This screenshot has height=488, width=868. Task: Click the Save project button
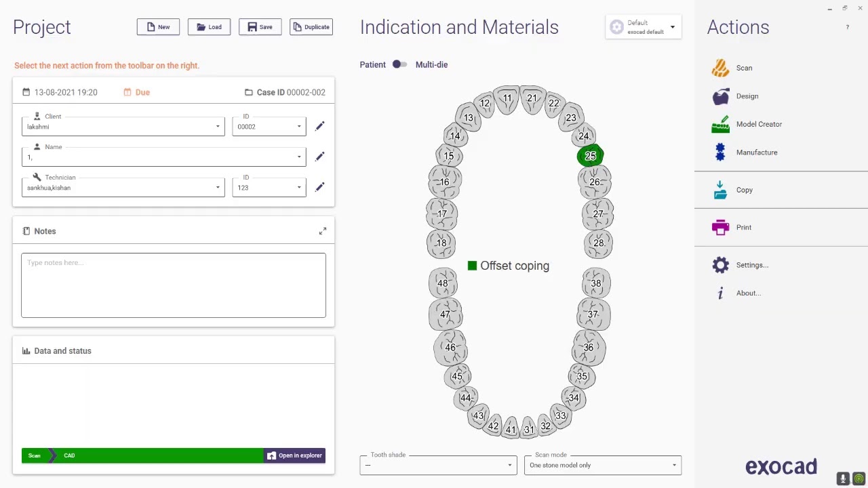point(260,27)
